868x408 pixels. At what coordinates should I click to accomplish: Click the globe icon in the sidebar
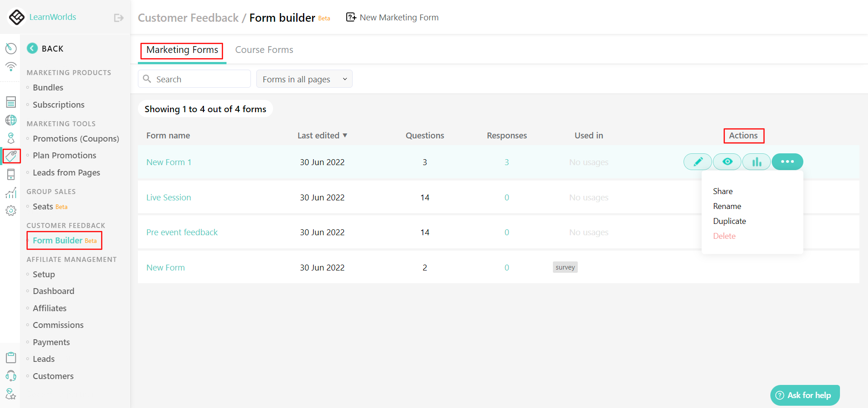point(11,120)
